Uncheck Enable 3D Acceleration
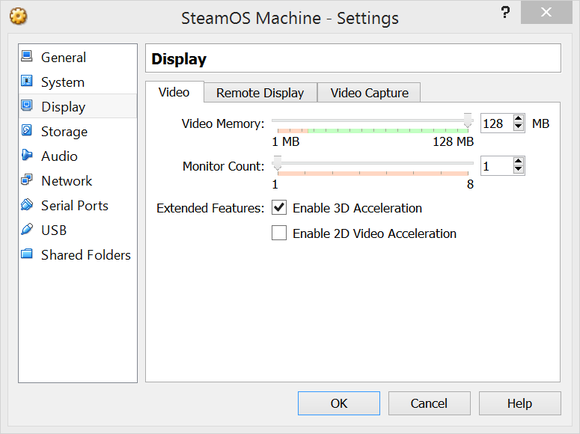 [x=279, y=208]
